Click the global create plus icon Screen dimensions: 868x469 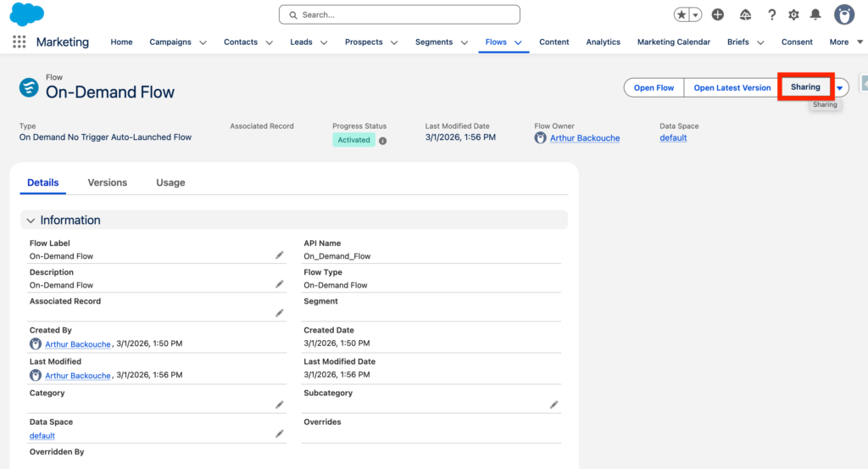(718, 14)
